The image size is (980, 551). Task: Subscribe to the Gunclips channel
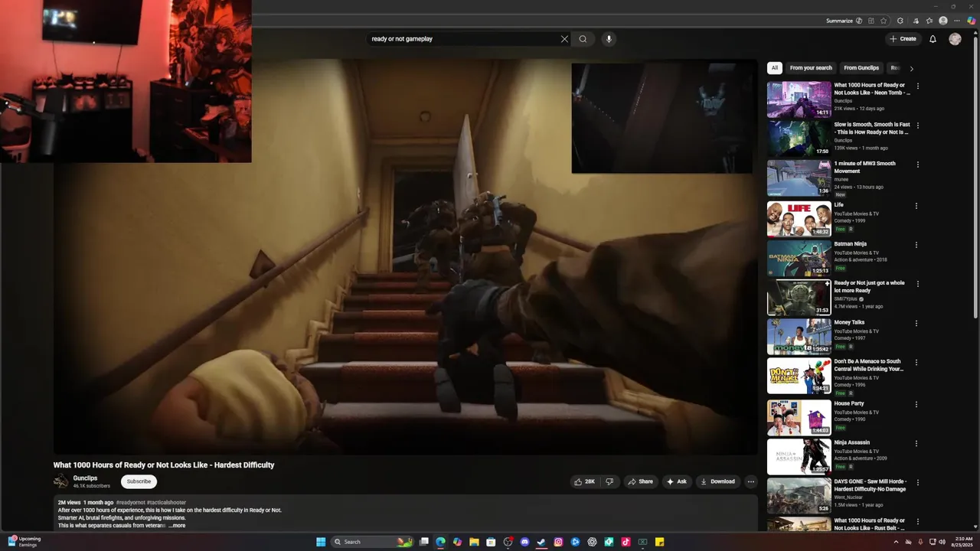[139, 481]
